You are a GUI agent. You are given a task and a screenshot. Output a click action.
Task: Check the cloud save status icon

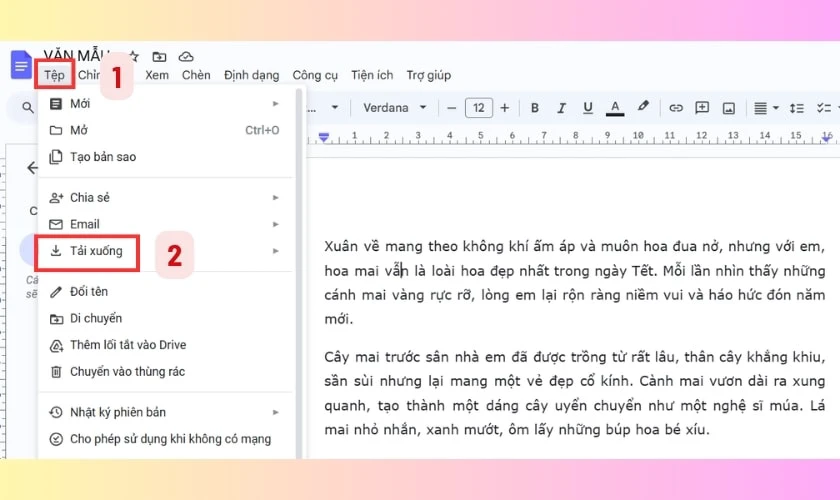186,56
